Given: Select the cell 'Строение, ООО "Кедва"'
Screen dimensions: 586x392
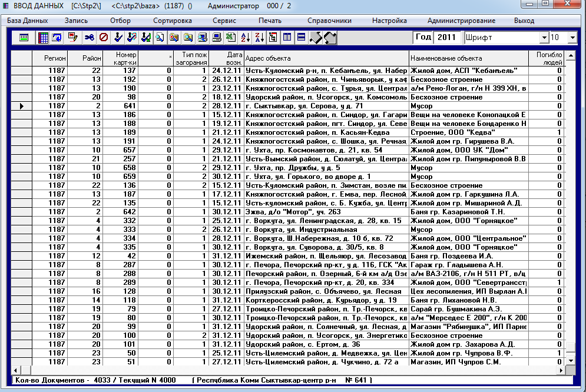Looking at the screenshot, I should pyautogui.click(x=469, y=132).
